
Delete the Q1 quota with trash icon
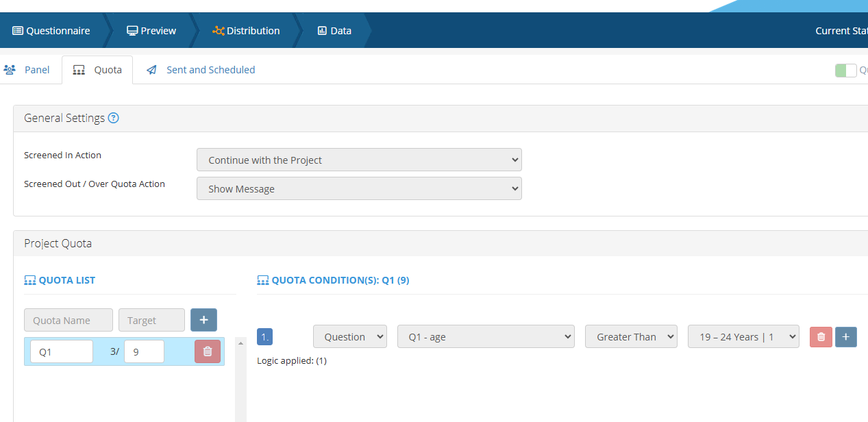(x=208, y=351)
